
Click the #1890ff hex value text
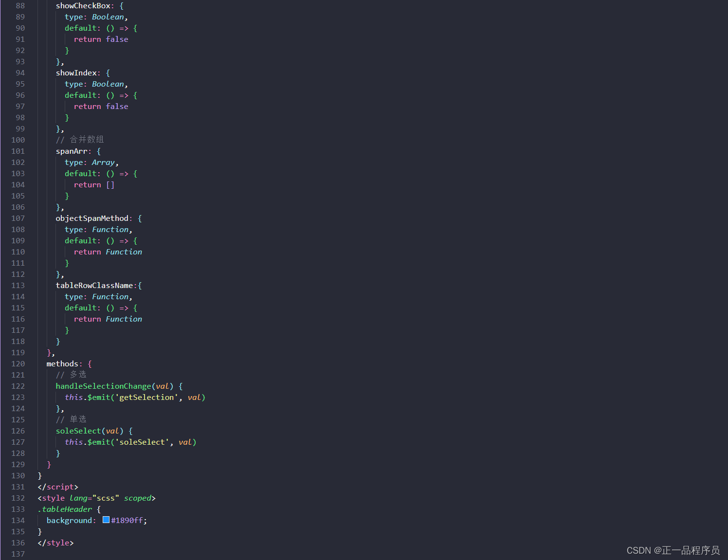click(127, 521)
